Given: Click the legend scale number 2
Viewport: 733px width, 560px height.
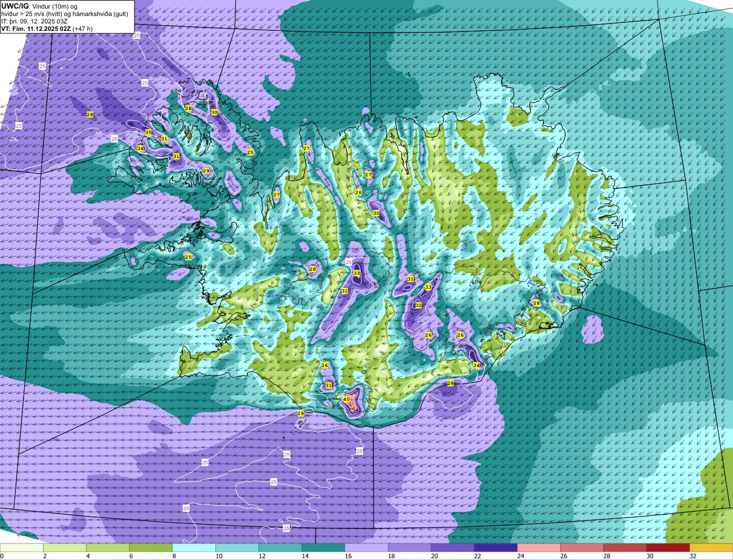Looking at the screenshot, I should tap(44, 556).
